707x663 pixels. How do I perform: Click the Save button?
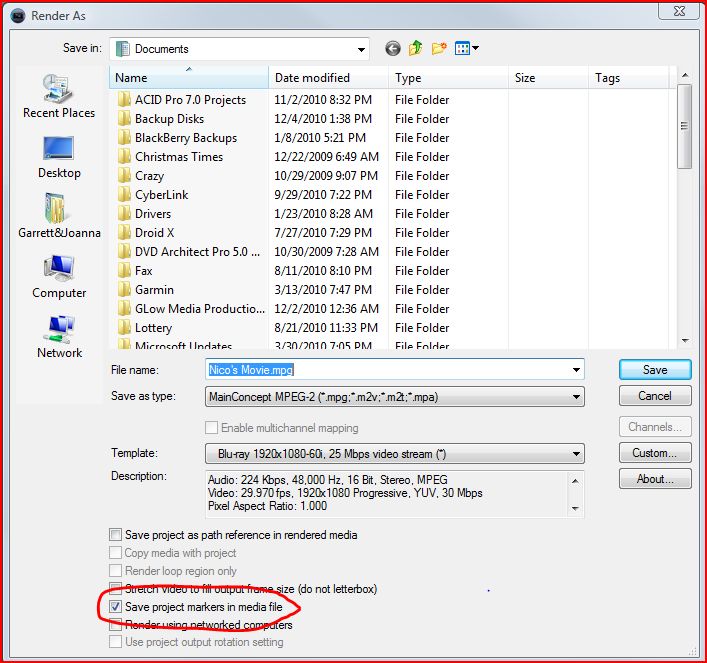655,370
